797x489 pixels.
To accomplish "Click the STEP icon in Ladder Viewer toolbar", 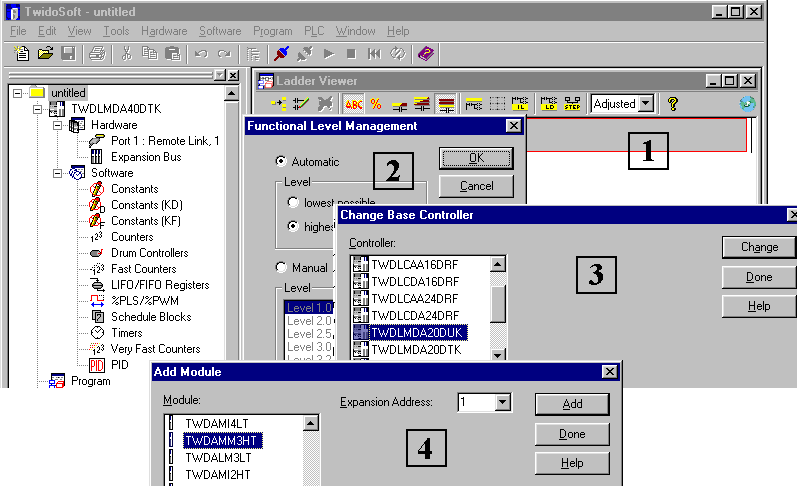I will [x=572, y=104].
